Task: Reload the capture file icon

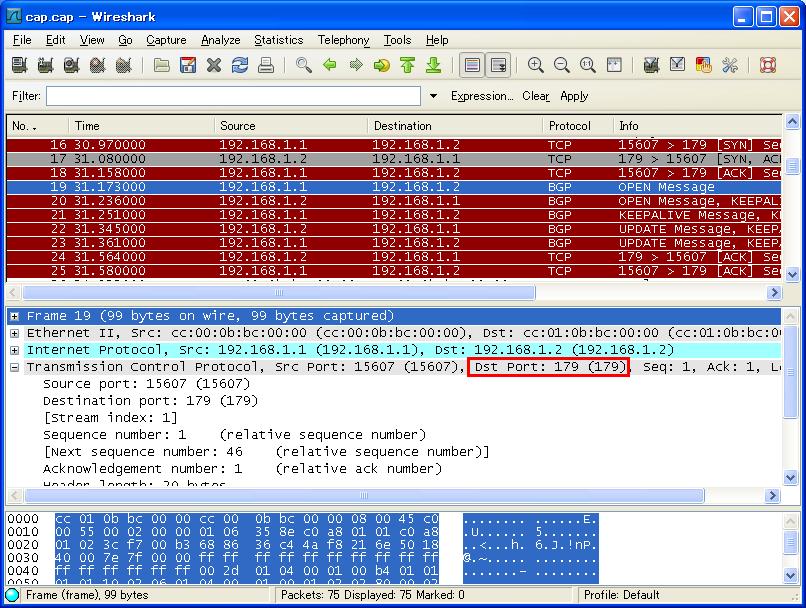Action: coord(240,65)
